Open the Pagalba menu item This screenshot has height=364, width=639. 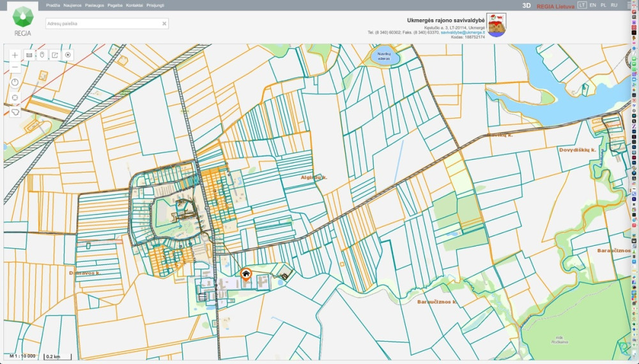(x=115, y=5)
